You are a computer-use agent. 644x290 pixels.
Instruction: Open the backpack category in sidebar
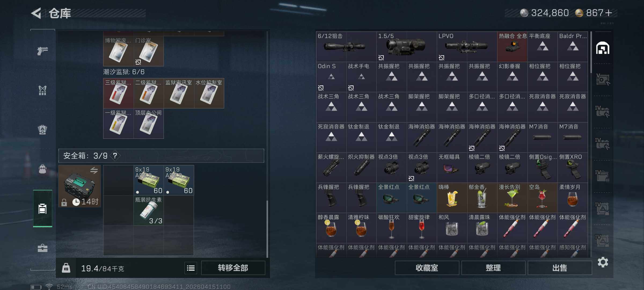pyautogui.click(x=42, y=130)
